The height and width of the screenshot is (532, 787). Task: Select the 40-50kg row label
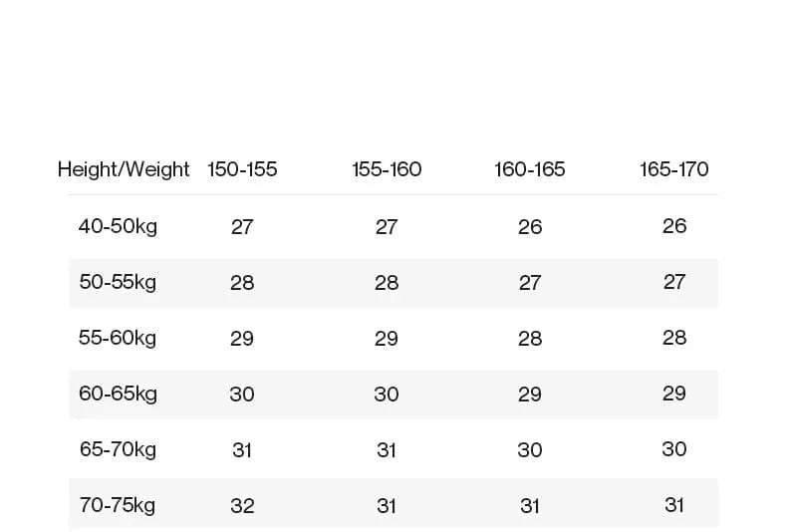coord(118,226)
